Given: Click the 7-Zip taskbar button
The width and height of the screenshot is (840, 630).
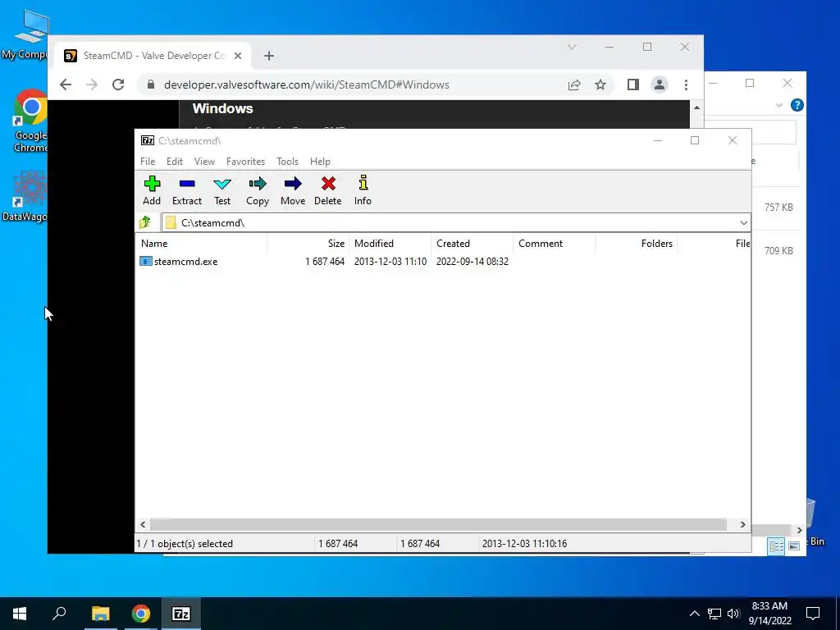Looking at the screenshot, I should pyautogui.click(x=181, y=614).
